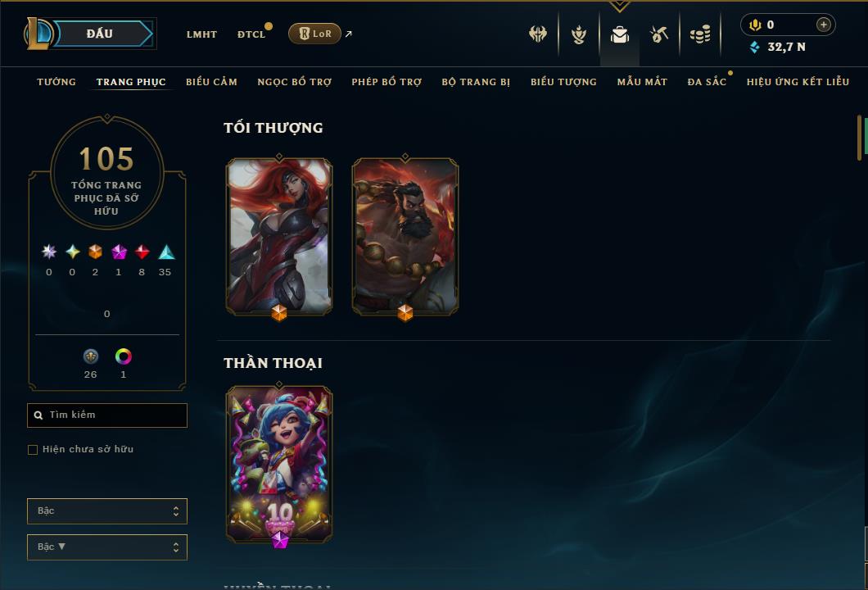Image resolution: width=868 pixels, height=590 pixels.
Task: Select the Gragas skin thumbnail
Action: coord(405,237)
